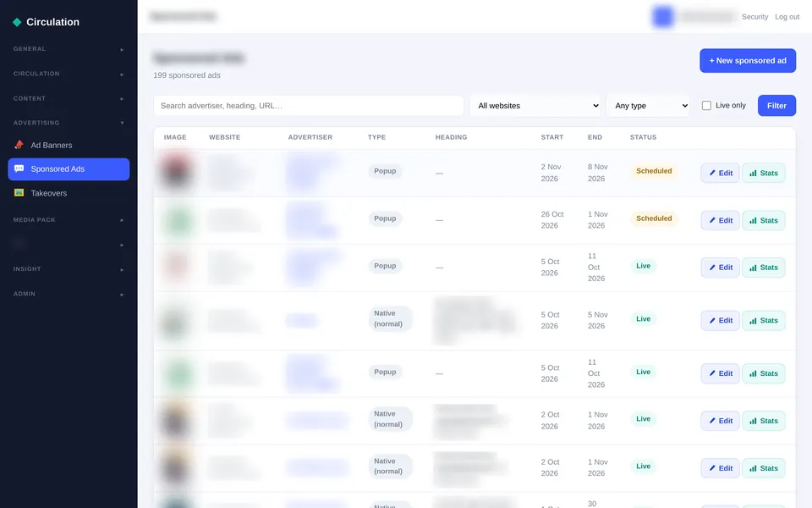Screen dimensions: 812x508
Task: Click Popup type tag in 2 Nov 2026 row
Action: point(385,171)
